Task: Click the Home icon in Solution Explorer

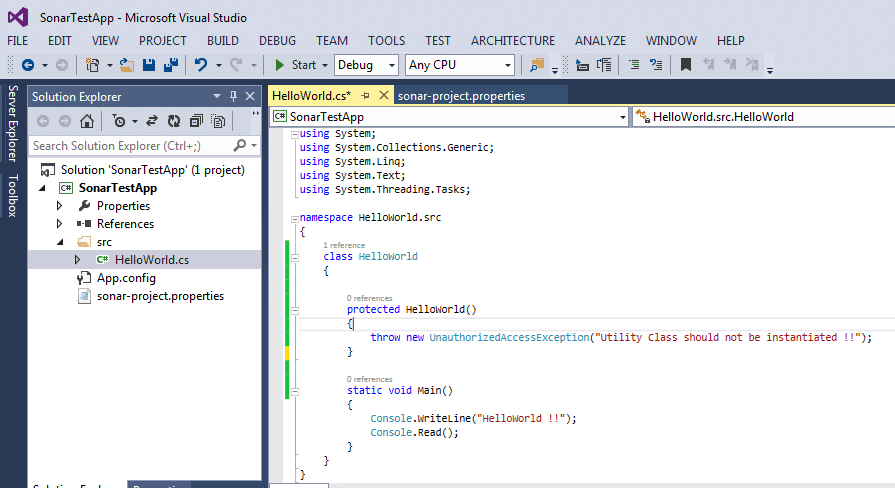Action: 87,121
